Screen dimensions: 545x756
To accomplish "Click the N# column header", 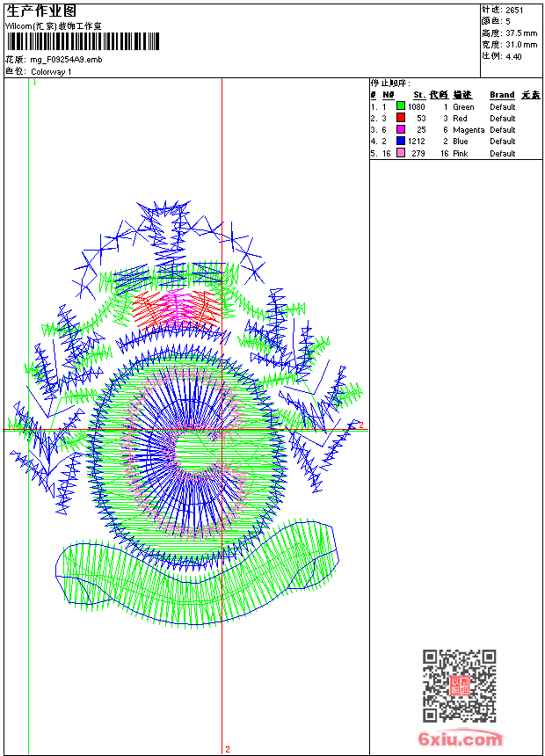I will tap(389, 95).
